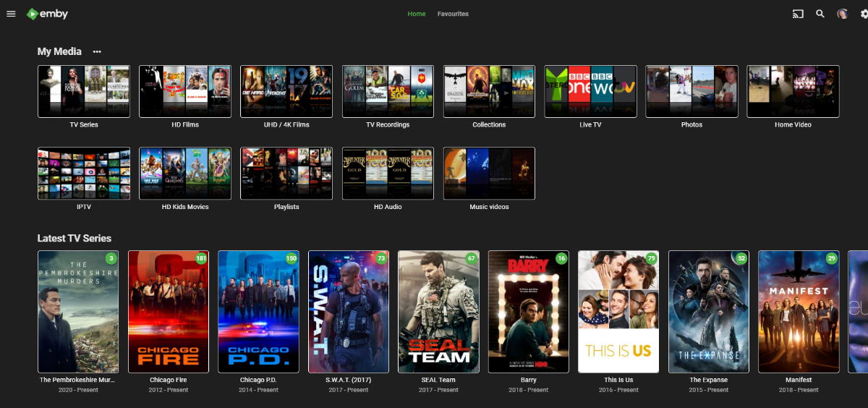868x408 pixels.
Task: Open My Media three-dot options
Action: tap(97, 52)
